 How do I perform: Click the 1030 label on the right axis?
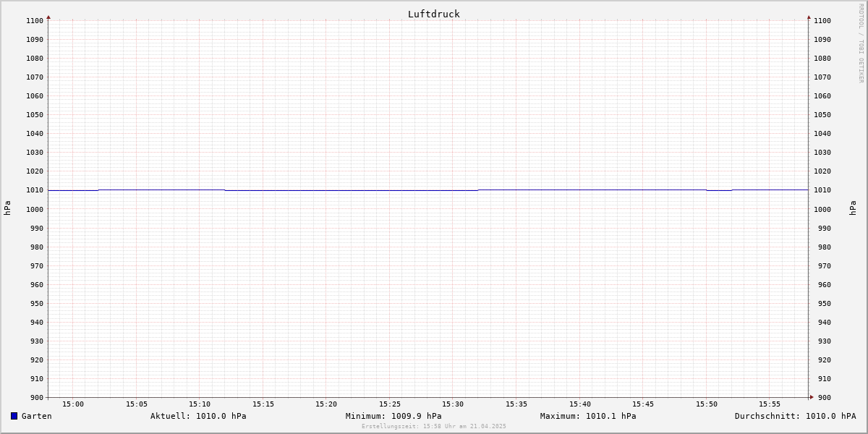click(x=822, y=153)
